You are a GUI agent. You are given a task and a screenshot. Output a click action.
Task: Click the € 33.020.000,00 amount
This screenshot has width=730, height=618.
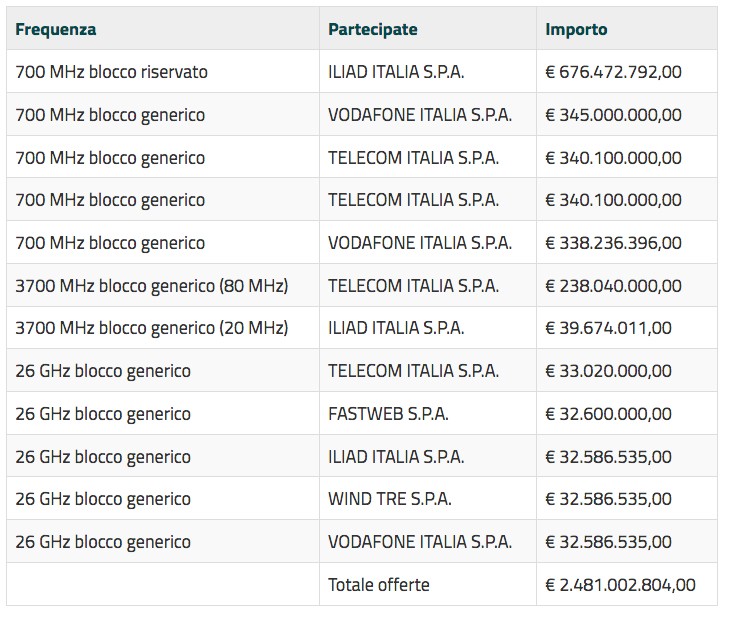click(608, 371)
